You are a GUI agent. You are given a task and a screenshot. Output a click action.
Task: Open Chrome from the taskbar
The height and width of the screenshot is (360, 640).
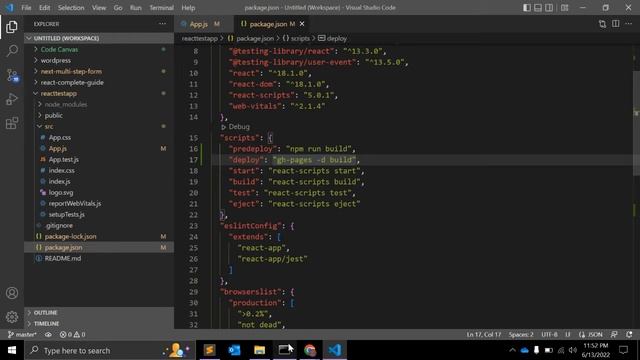coord(310,350)
